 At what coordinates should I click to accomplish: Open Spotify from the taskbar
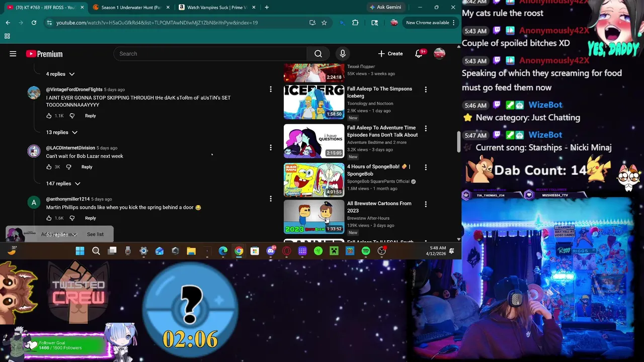pos(366,251)
